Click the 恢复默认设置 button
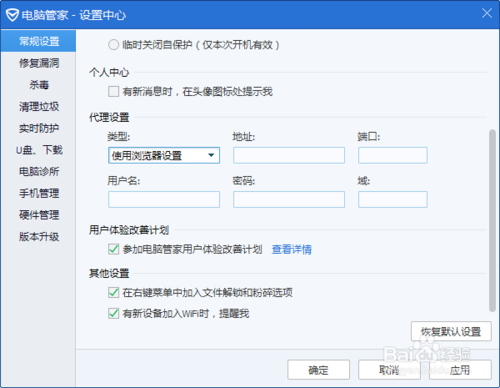The image size is (500, 388). (x=451, y=331)
